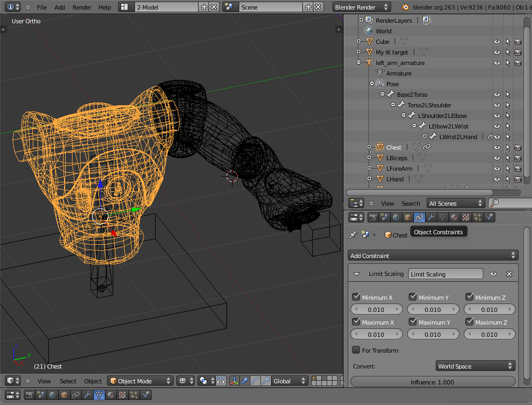The height and width of the screenshot is (405, 532).
Task: Collapse the left_arm_armature tree node
Action: tap(358, 62)
